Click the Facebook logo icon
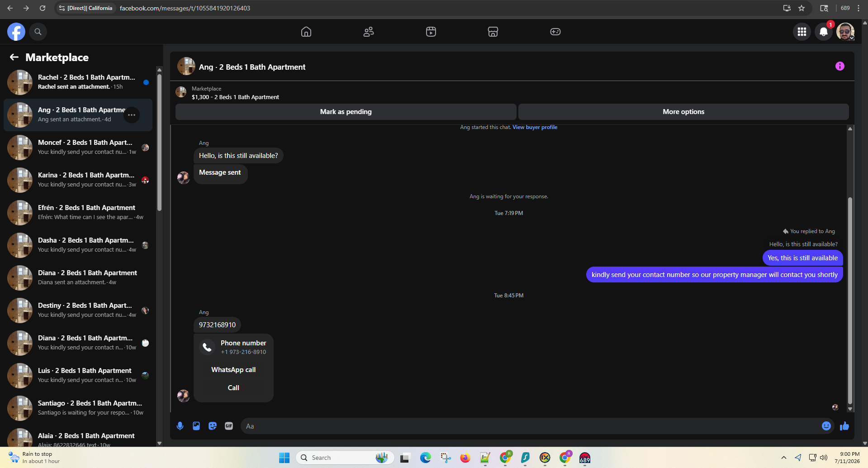 point(16,32)
